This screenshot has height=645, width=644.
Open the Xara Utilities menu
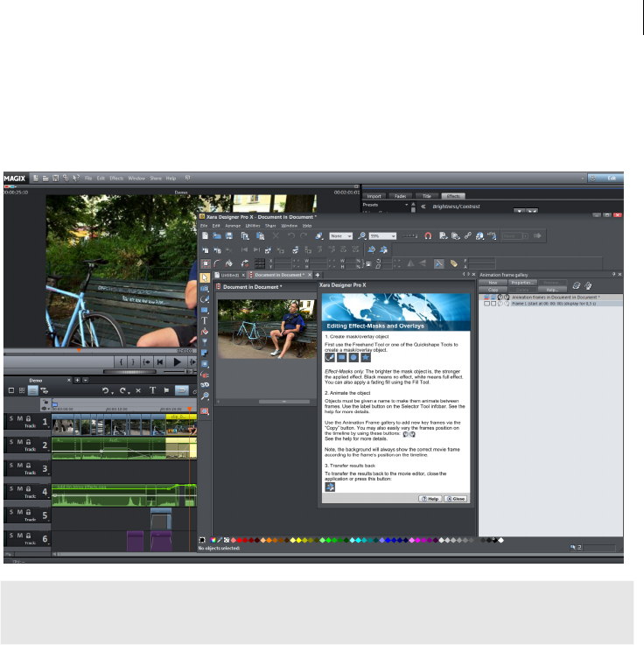point(253,226)
